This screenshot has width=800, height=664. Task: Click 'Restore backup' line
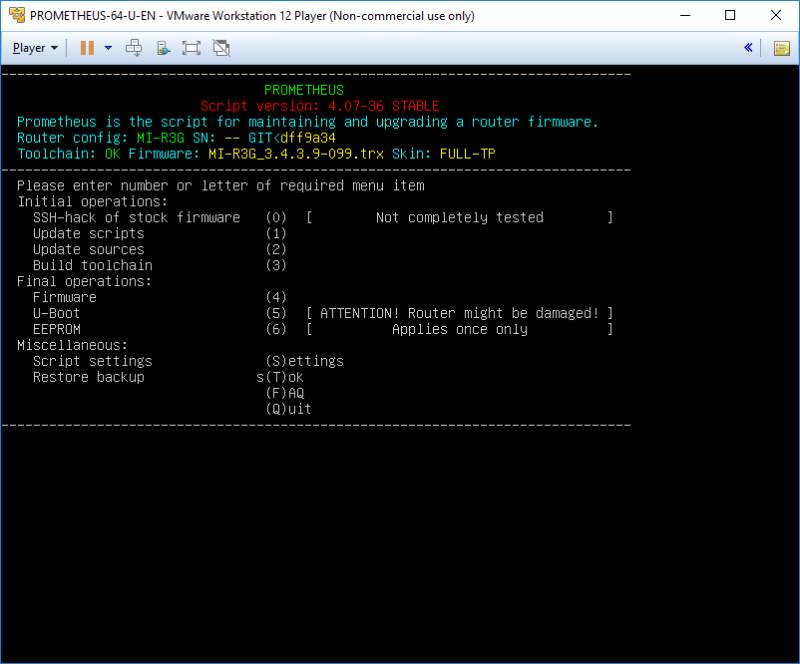click(88, 377)
